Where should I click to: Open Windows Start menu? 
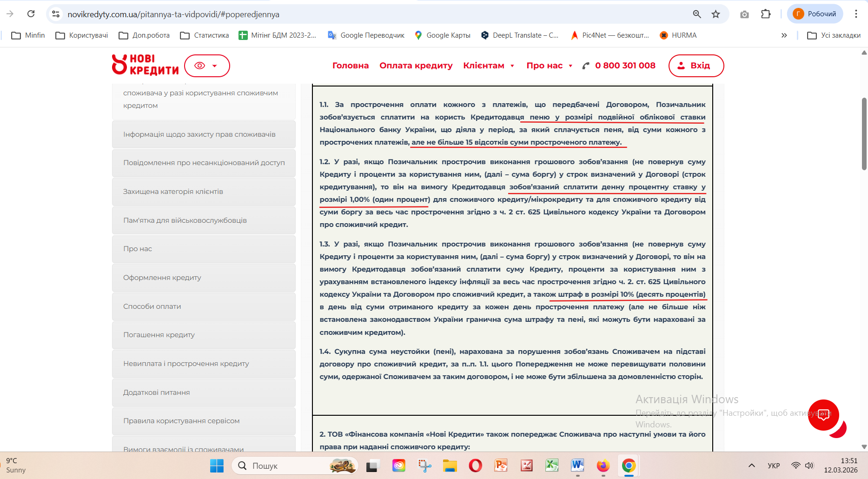click(217, 466)
